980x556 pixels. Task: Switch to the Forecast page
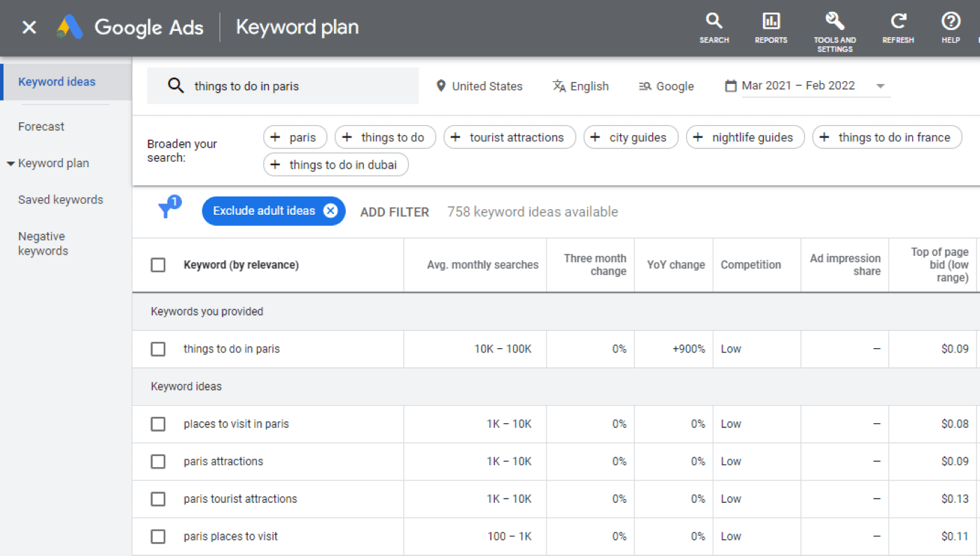[41, 126]
